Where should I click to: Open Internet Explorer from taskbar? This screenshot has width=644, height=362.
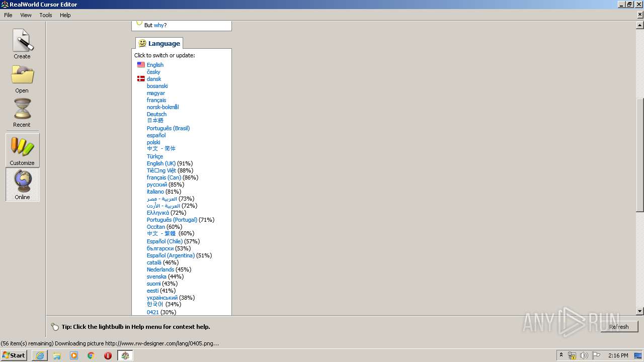40,355
